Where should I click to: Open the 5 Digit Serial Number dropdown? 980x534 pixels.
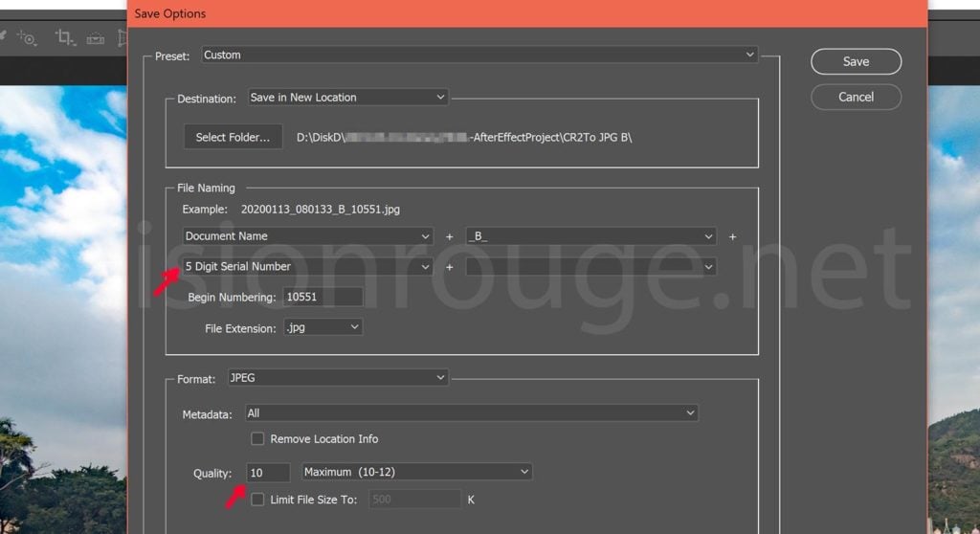[x=307, y=267]
